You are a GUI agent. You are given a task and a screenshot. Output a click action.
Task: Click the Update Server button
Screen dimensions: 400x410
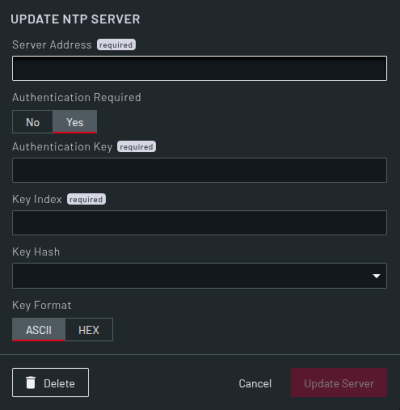339,383
